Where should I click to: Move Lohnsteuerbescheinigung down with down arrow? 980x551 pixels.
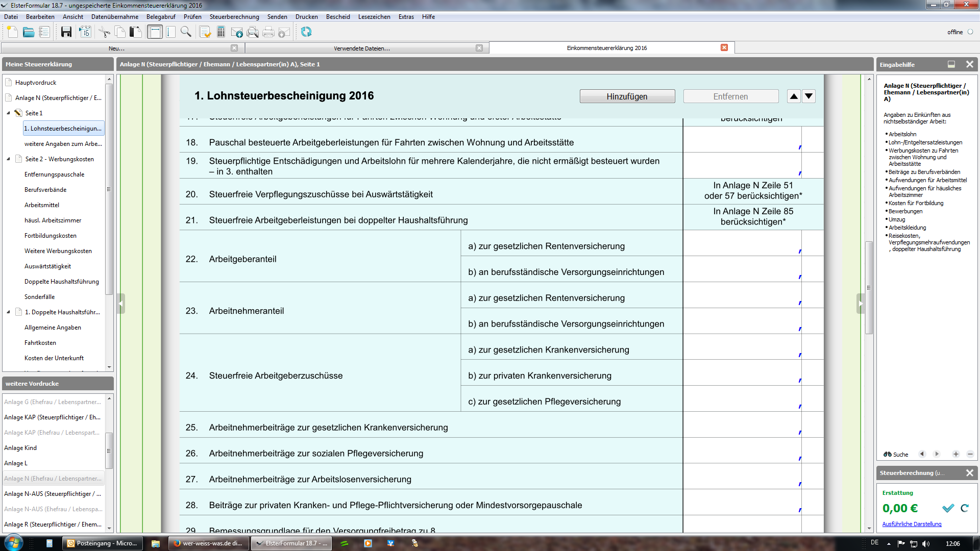808,96
